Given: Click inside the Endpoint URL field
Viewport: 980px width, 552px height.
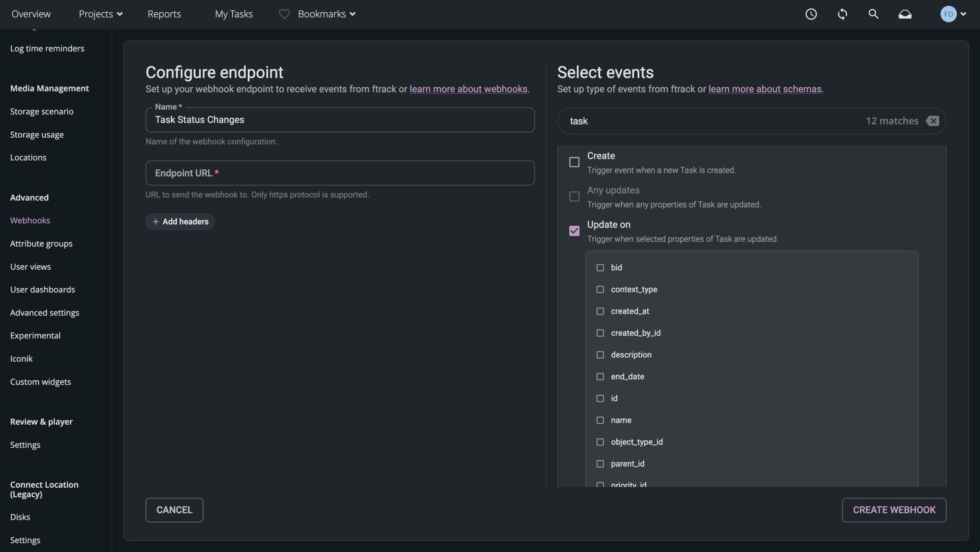Looking at the screenshot, I should 340,173.
